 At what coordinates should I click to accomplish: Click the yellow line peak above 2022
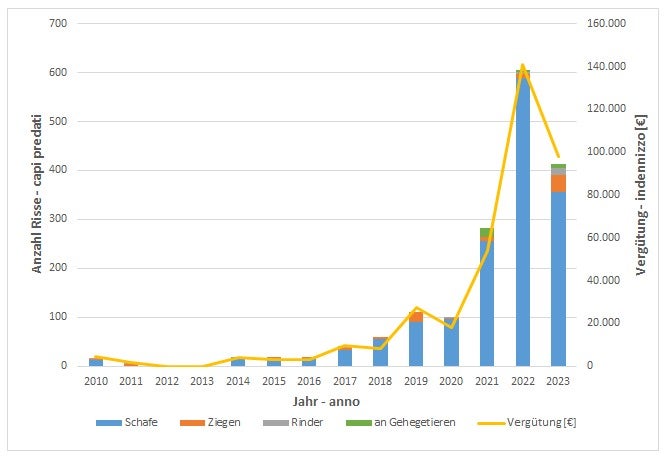coord(522,65)
